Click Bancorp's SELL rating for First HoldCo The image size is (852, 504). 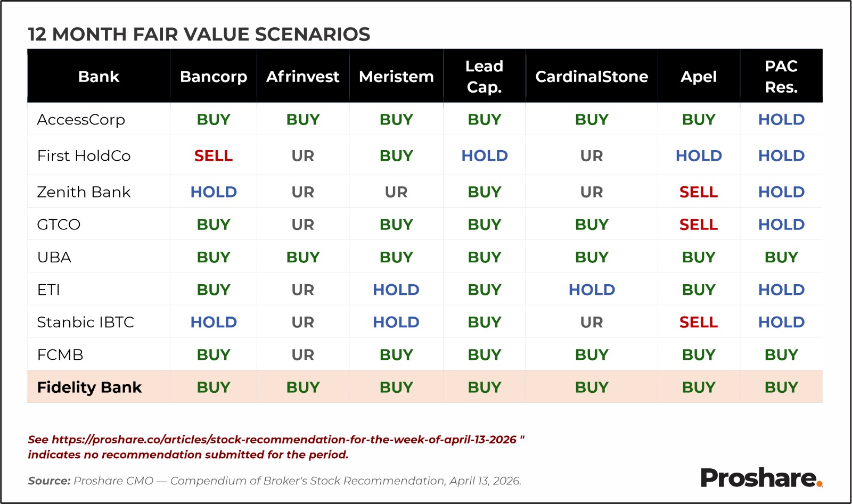(214, 156)
